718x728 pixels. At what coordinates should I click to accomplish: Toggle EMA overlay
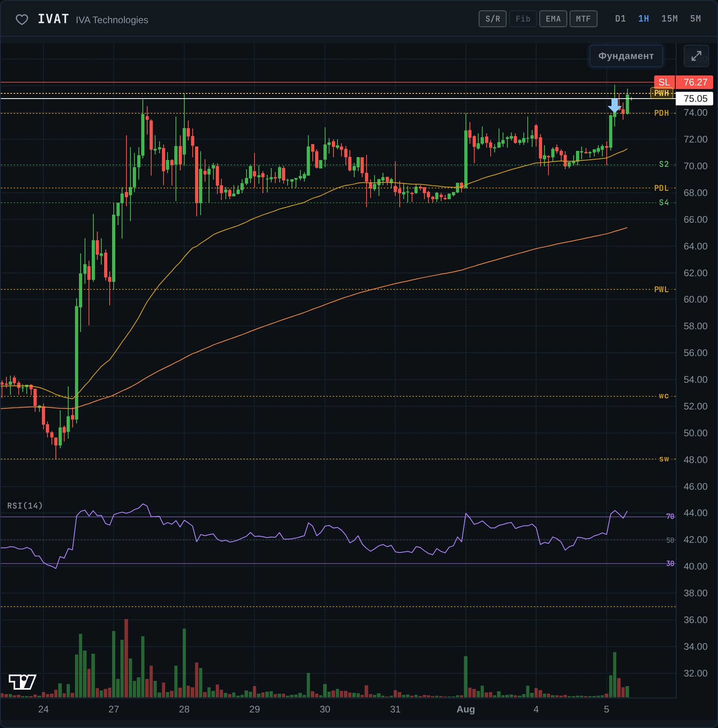pyautogui.click(x=553, y=19)
